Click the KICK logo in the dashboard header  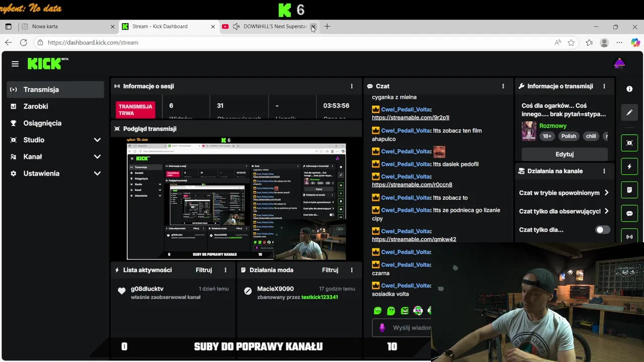[48, 63]
